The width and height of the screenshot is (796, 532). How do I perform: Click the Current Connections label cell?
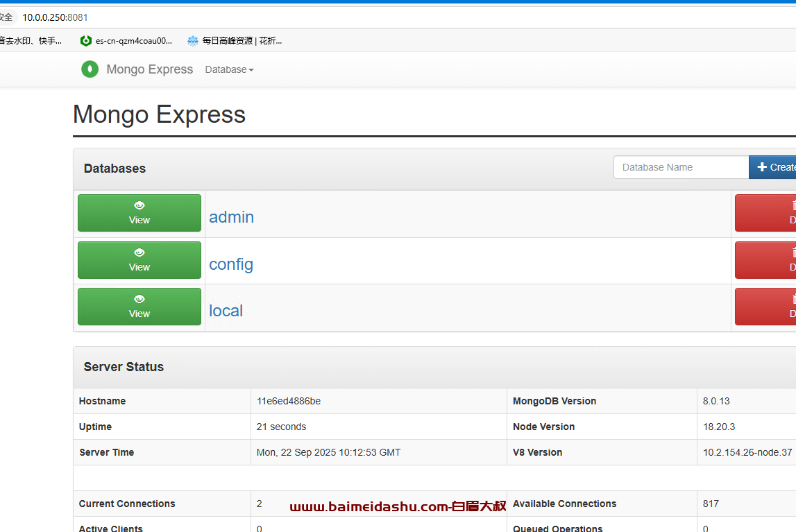[162, 504]
